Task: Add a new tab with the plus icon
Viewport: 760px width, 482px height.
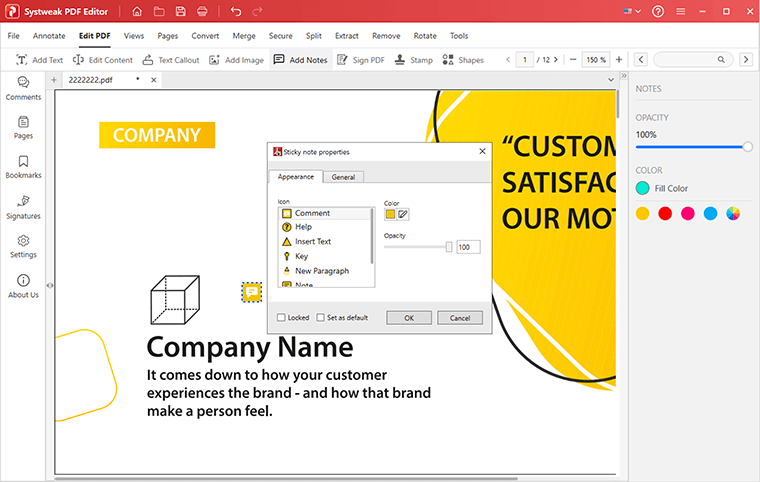Action: (x=54, y=80)
